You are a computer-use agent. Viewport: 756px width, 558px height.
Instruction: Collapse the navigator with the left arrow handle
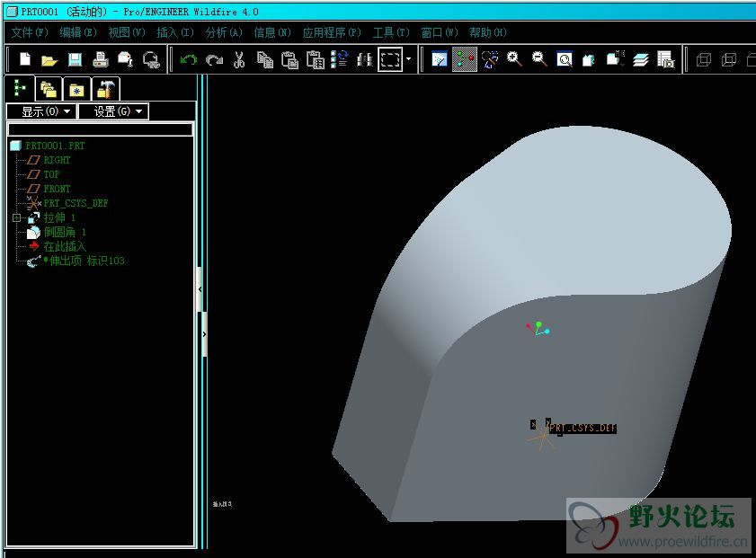click(x=200, y=289)
